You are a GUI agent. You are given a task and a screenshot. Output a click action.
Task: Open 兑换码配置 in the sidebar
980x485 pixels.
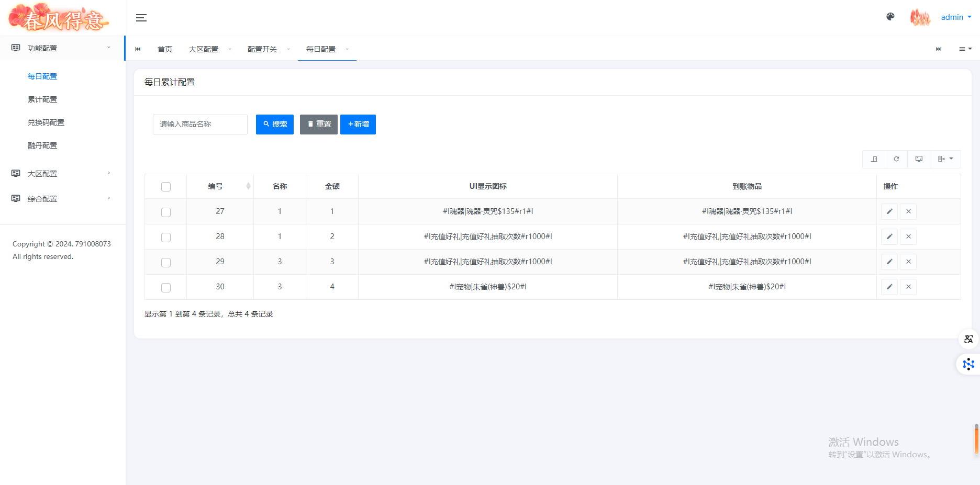[x=46, y=122]
